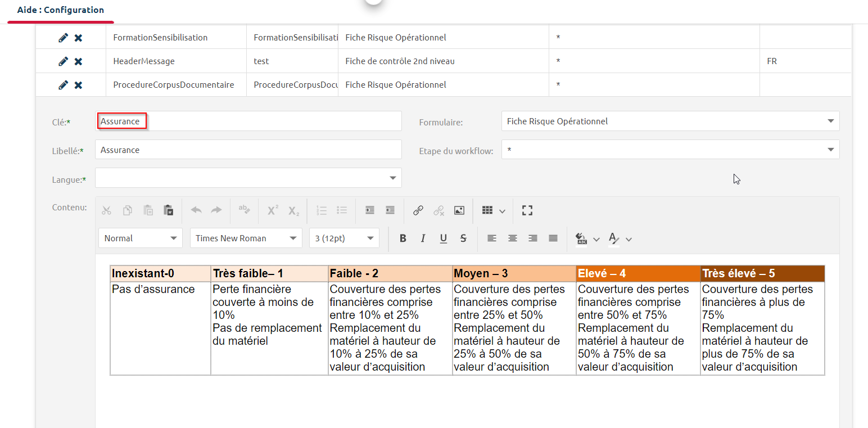Click the Libellé input field
The image size is (868, 428).
[248, 150]
